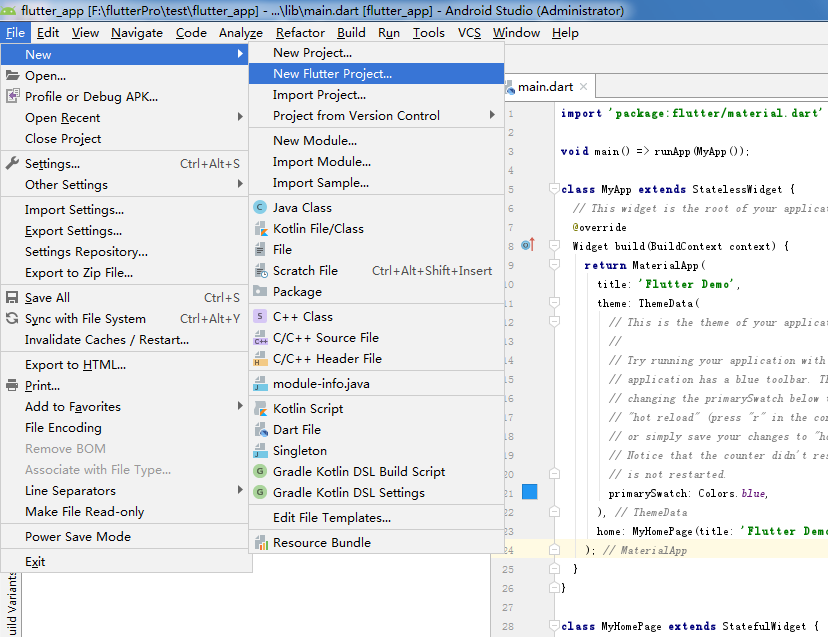Select Import Project...
This screenshot has height=637, width=828.
pyautogui.click(x=376, y=95)
